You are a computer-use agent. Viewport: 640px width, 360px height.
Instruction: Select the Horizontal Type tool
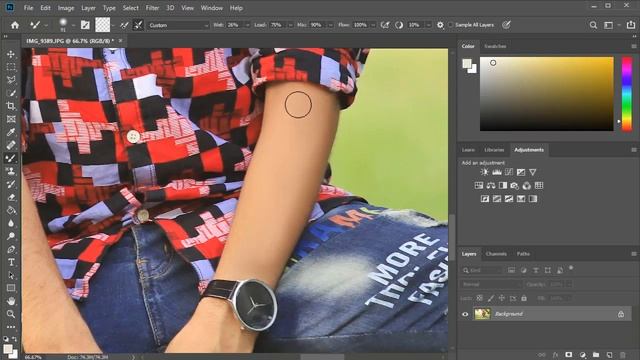pos(11,262)
